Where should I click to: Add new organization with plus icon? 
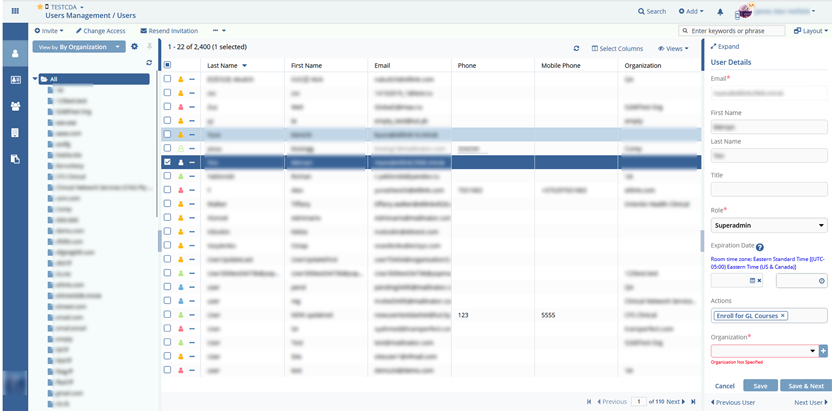pos(823,351)
